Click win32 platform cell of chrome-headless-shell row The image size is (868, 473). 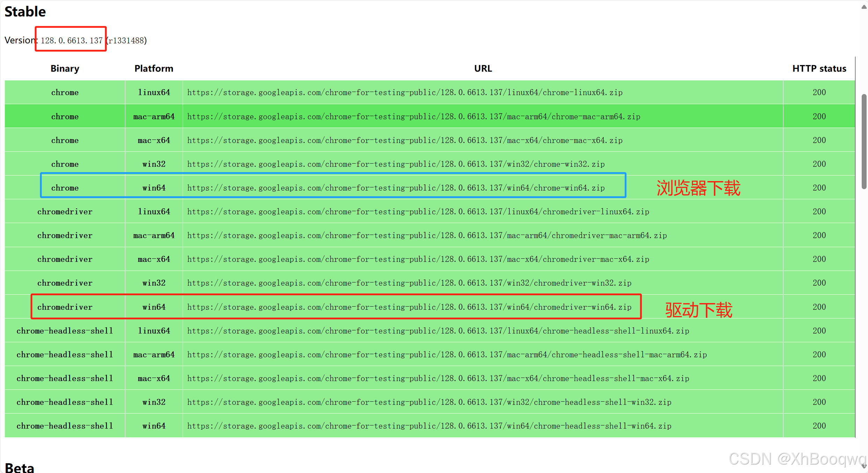coord(154,402)
